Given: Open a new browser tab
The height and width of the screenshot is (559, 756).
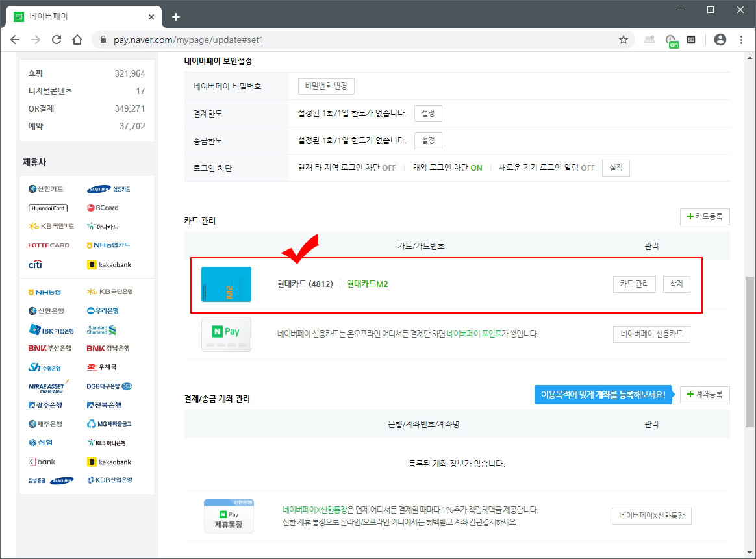Looking at the screenshot, I should click(x=176, y=18).
